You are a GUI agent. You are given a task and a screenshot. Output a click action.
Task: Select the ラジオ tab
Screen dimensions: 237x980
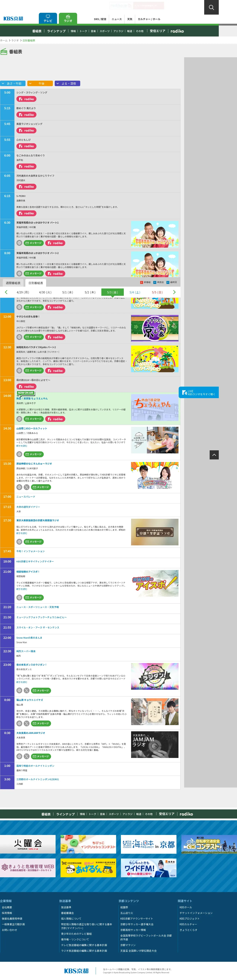(x=68, y=18)
